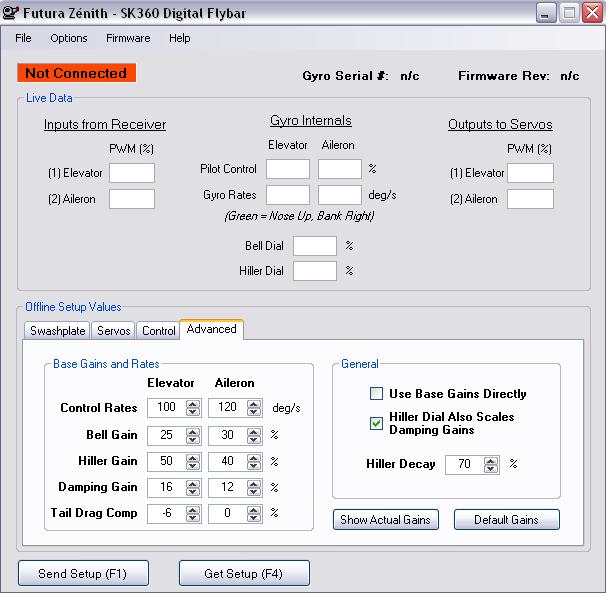
Task: Uncheck Hiller Dial Also Scales Damping Gains
Action: 376,423
